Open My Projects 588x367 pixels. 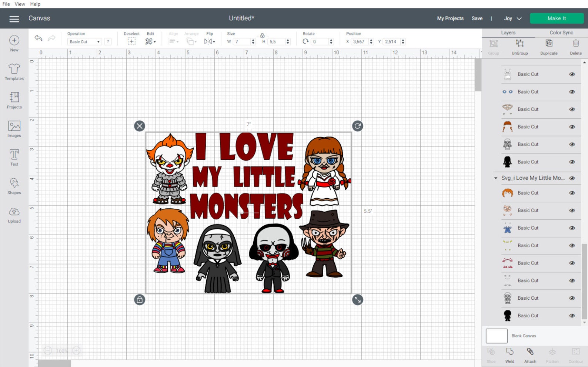(x=450, y=18)
